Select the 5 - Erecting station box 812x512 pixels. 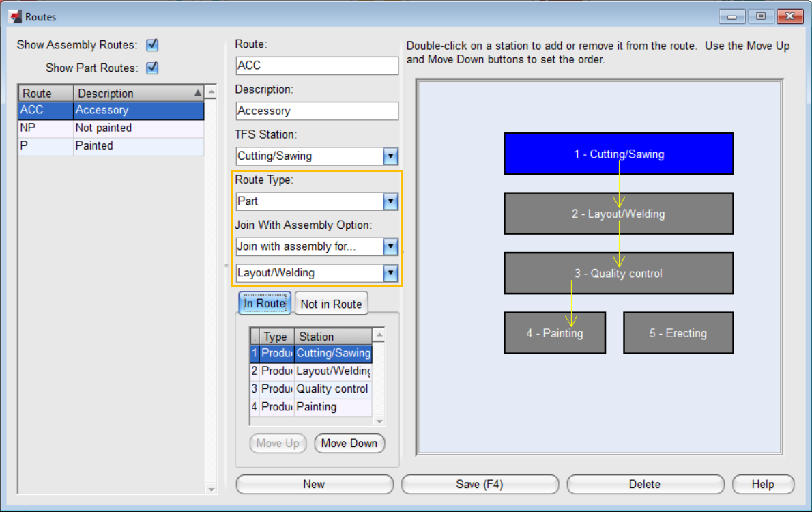point(678,332)
